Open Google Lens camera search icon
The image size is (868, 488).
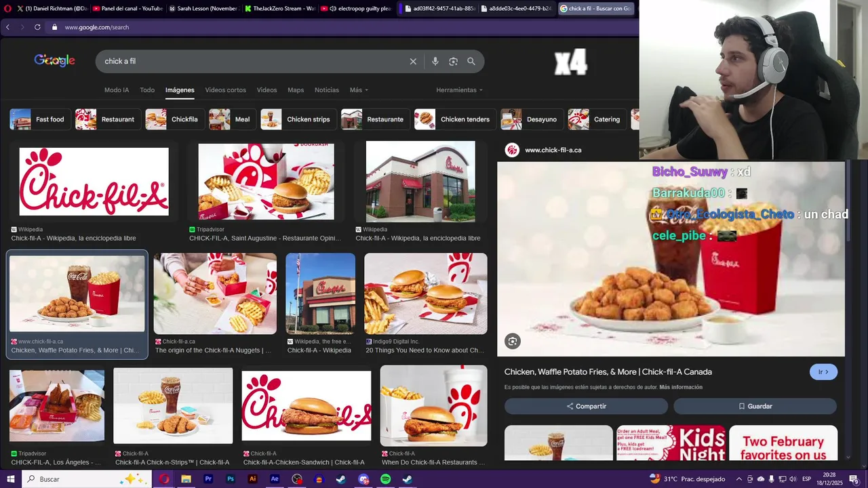[x=453, y=61]
